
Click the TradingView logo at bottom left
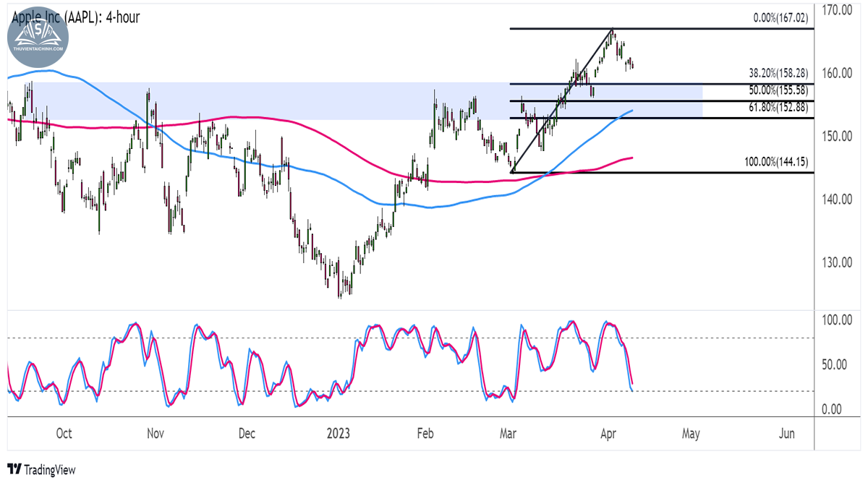point(41,470)
